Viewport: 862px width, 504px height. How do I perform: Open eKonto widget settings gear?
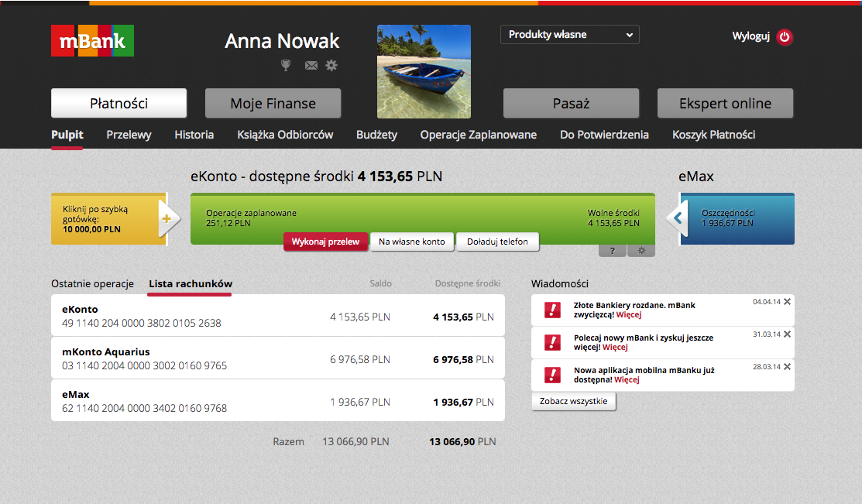[640, 251]
